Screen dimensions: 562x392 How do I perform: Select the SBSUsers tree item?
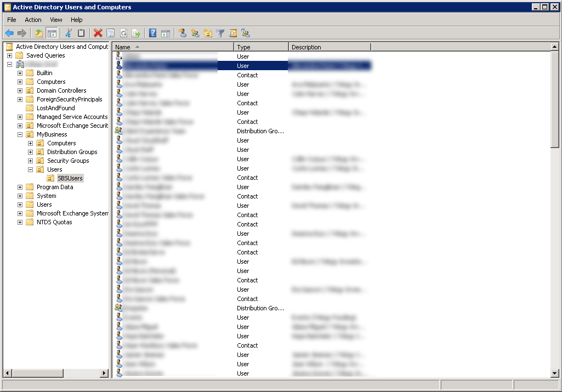click(x=70, y=178)
